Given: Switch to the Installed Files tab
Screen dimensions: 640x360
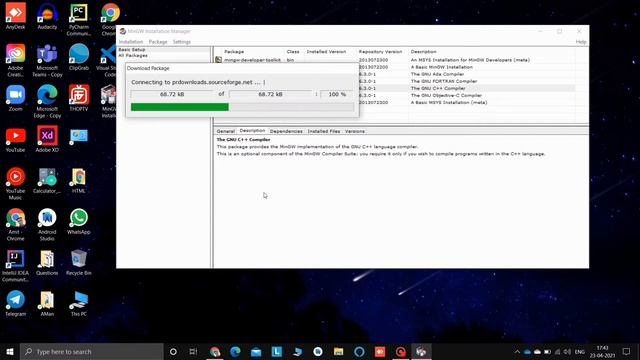Looking at the screenshot, I should (x=324, y=131).
